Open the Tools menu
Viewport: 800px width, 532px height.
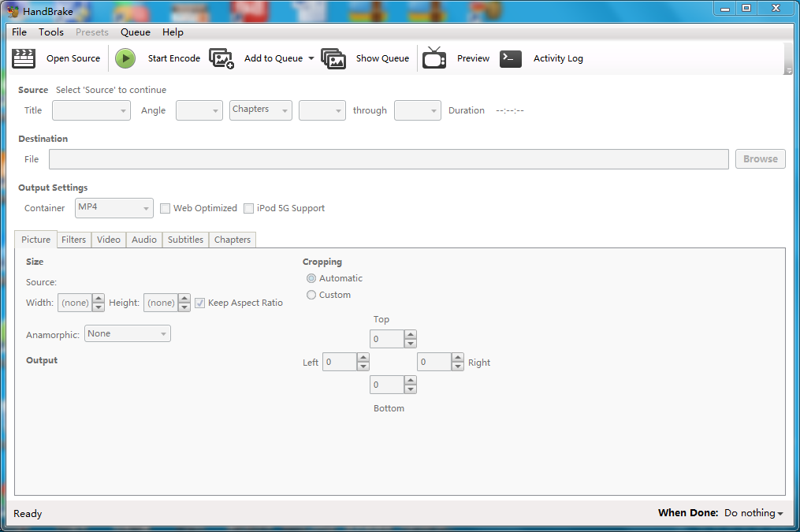pyautogui.click(x=51, y=32)
